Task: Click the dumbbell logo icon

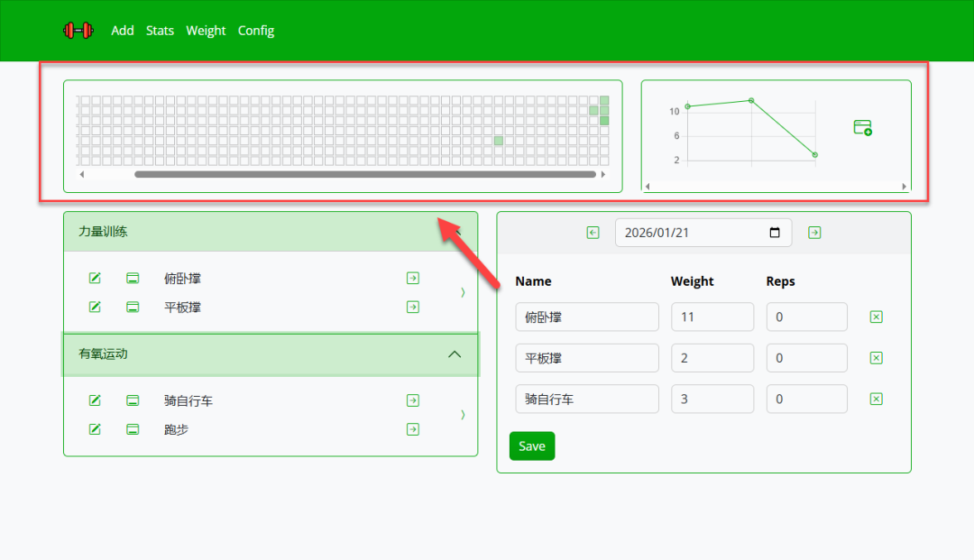Action: (x=78, y=31)
